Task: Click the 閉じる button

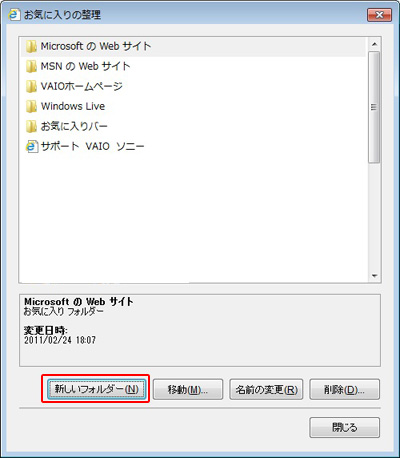Action: (x=344, y=427)
